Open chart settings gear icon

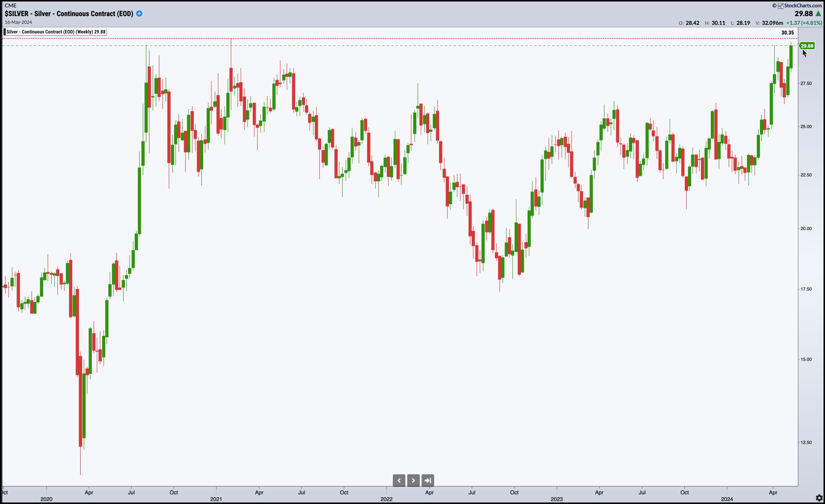coord(819,498)
